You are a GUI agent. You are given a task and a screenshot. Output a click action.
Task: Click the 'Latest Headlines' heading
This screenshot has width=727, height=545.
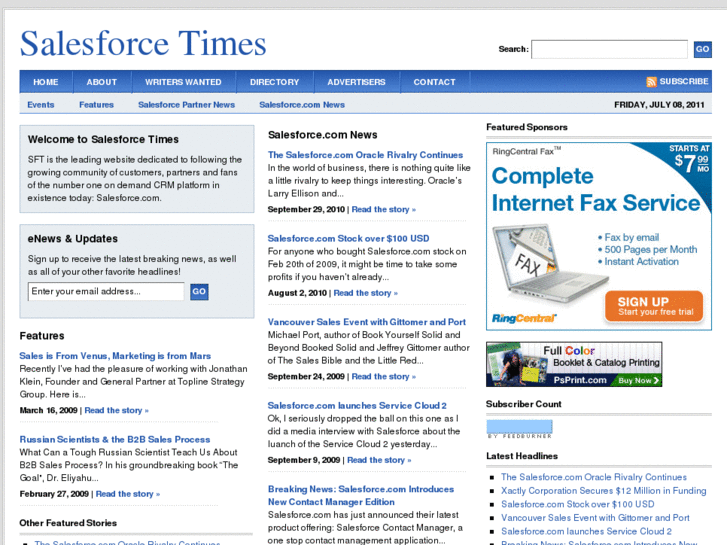click(522, 456)
